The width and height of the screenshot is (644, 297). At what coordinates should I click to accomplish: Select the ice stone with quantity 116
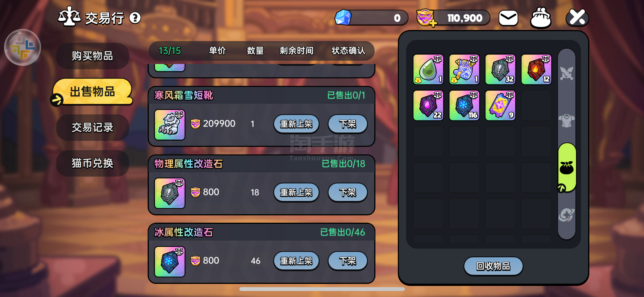(464, 105)
